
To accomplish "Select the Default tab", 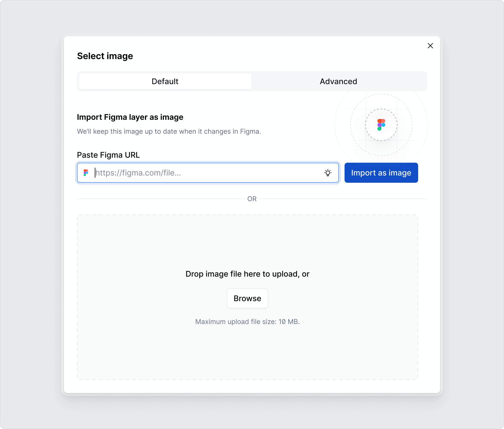I will pos(165,81).
